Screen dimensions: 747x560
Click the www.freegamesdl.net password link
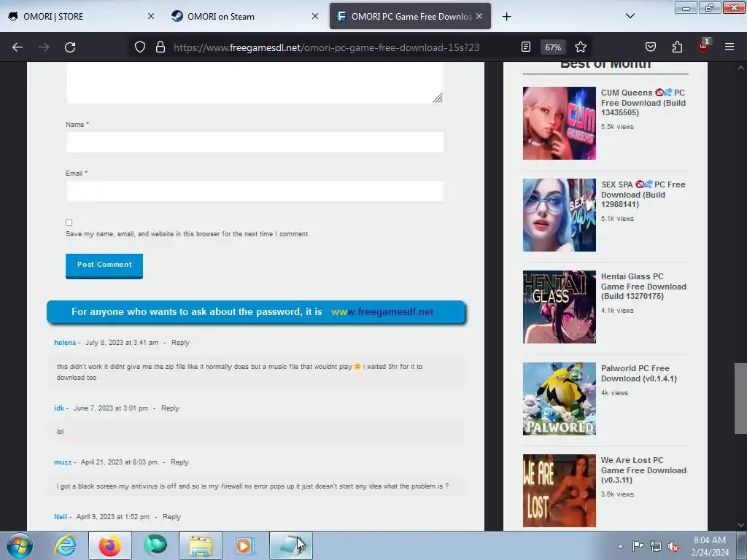pyautogui.click(x=382, y=312)
